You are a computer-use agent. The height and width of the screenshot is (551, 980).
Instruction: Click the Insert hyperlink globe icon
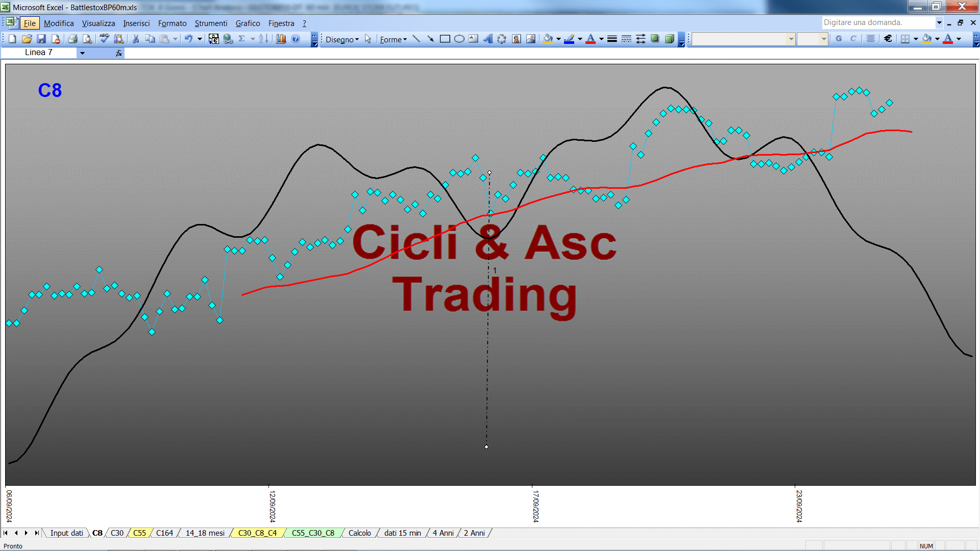click(228, 39)
